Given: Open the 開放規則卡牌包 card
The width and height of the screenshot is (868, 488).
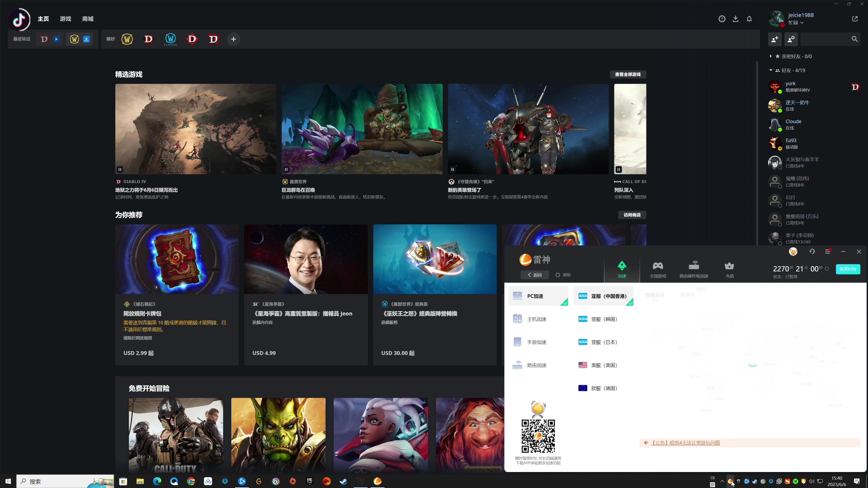Looking at the screenshot, I should tap(177, 294).
